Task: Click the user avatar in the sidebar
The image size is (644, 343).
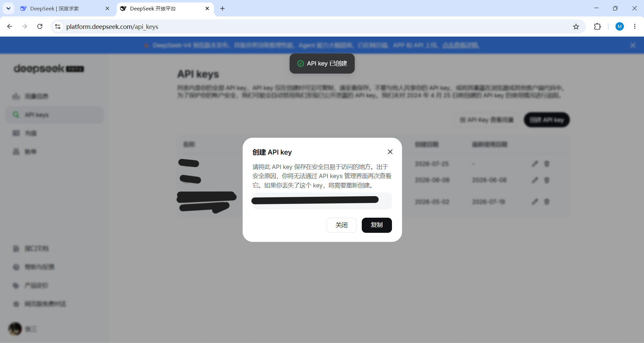Action: pyautogui.click(x=15, y=329)
